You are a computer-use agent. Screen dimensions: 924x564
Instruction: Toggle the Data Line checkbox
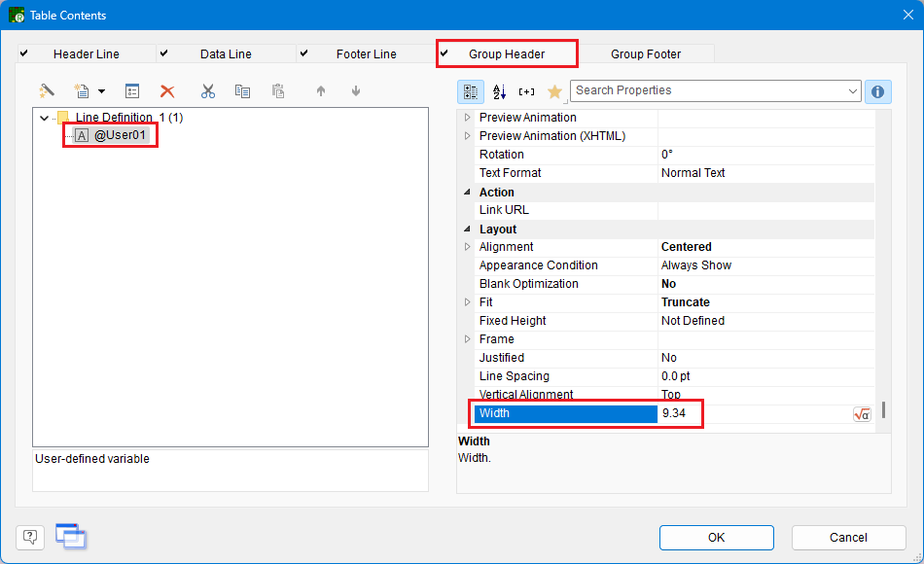pyautogui.click(x=163, y=53)
